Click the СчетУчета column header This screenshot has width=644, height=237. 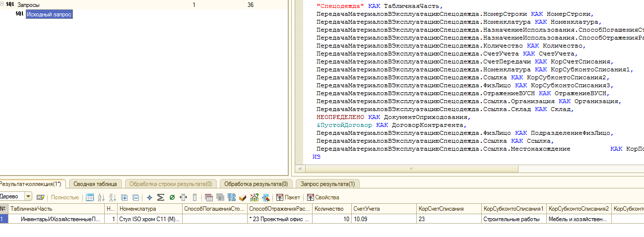[384, 209]
